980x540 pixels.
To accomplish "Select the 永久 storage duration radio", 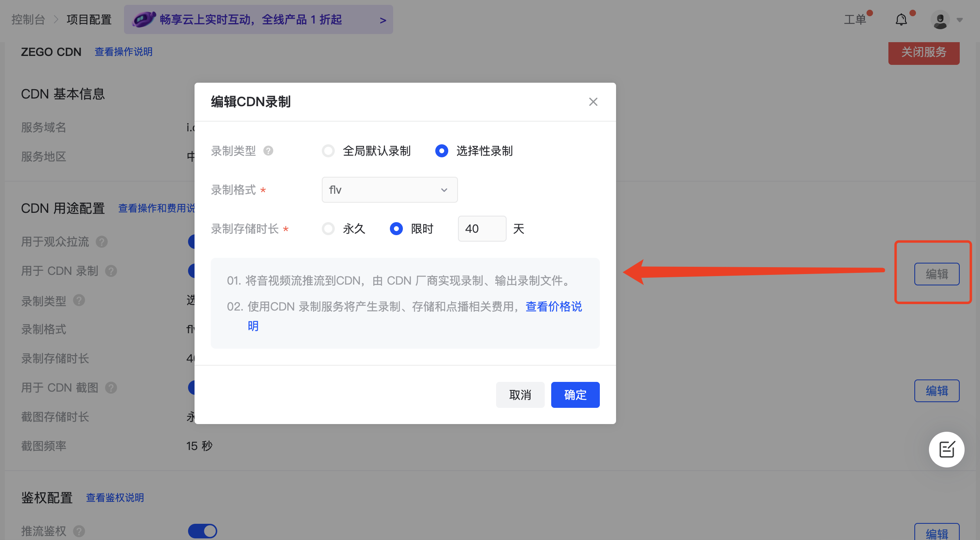I will 328,229.
